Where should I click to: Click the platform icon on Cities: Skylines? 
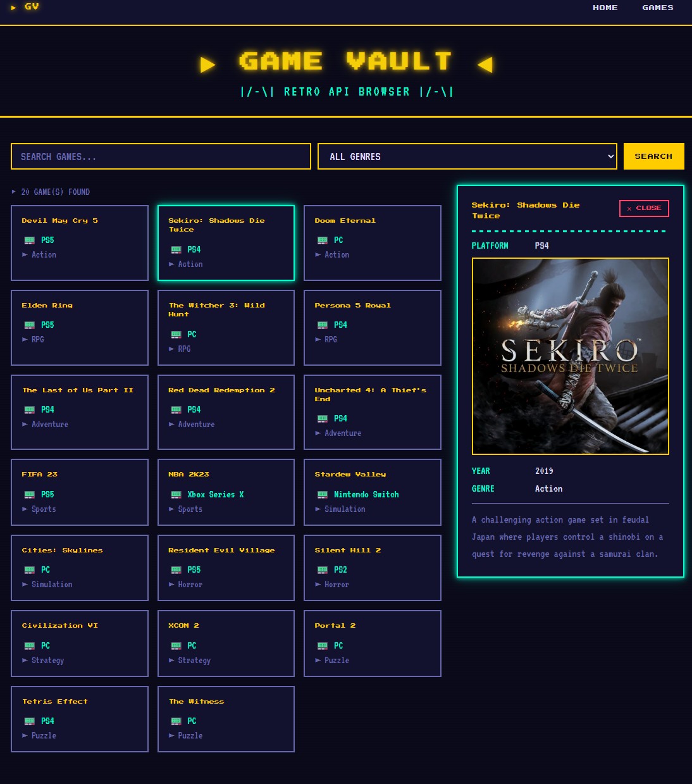tap(29, 570)
